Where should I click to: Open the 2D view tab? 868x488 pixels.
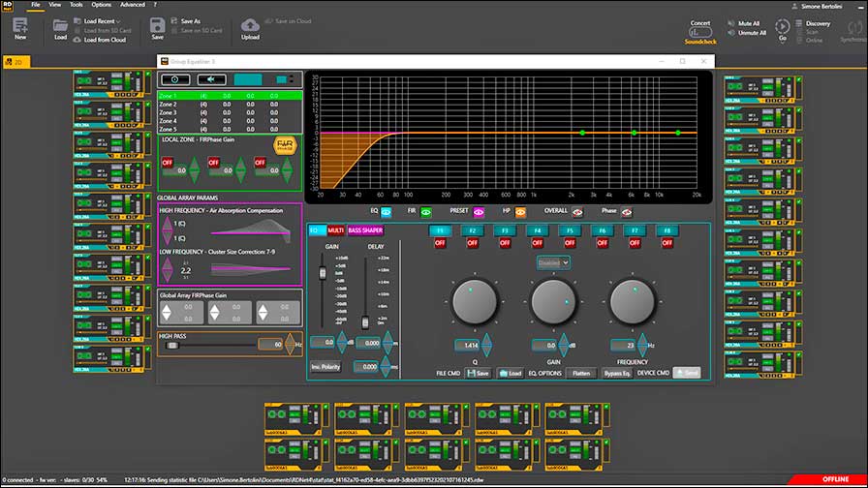[x=15, y=62]
